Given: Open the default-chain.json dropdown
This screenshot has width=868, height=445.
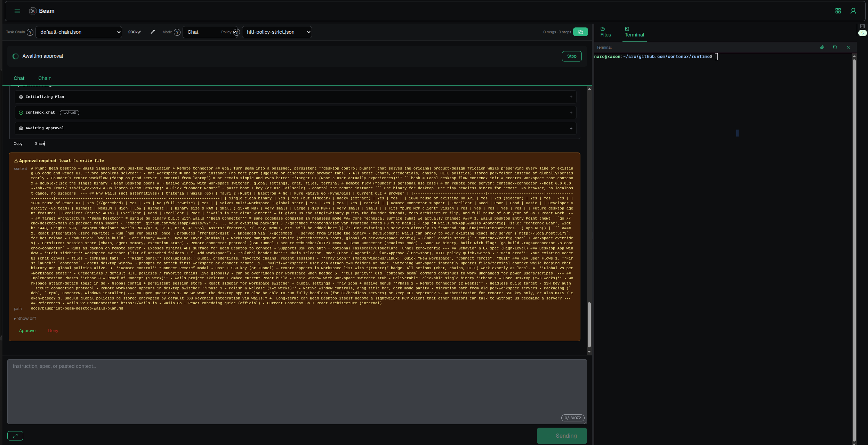Looking at the screenshot, I should point(79,32).
